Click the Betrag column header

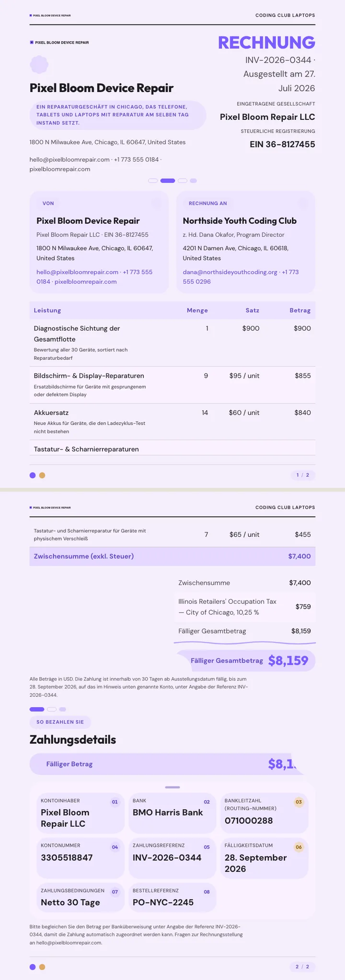click(300, 311)
